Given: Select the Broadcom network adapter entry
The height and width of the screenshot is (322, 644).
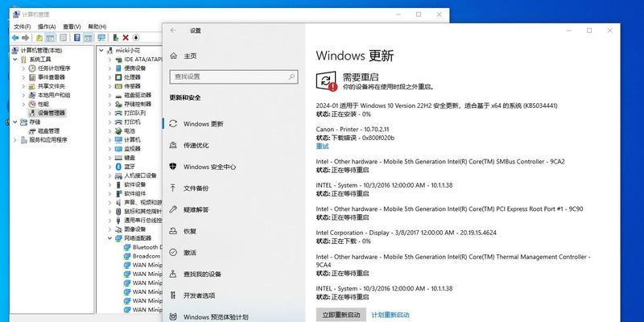Looking at the screenshot, I should pyautogui.click(x=147, y=256).
